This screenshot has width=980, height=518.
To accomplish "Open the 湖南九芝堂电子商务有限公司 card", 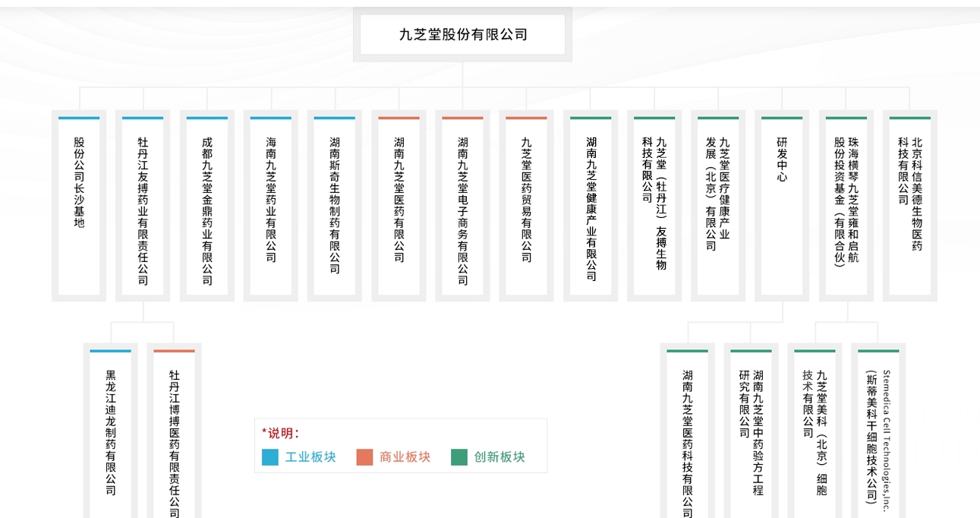I will pyautogui.click(x=462, y=206).
